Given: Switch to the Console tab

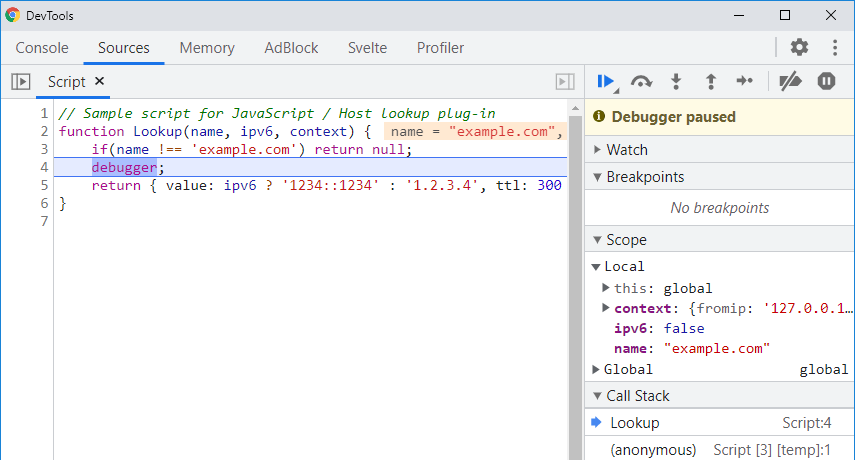Looking at the screenshot, I should pos(42,48).
